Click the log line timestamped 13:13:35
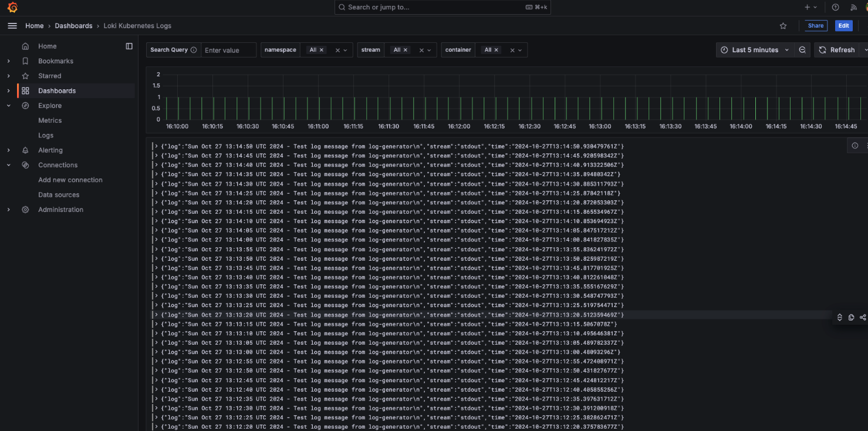 coord(392,287)
